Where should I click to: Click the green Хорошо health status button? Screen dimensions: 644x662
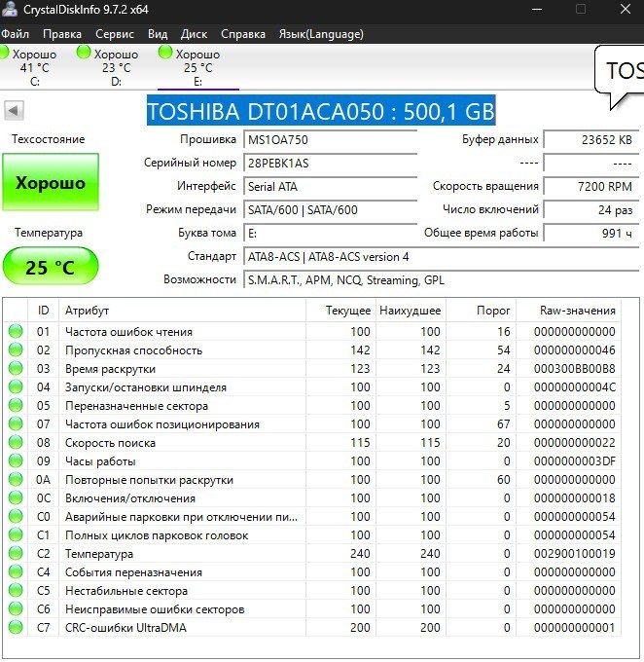[x=51, y=182]
